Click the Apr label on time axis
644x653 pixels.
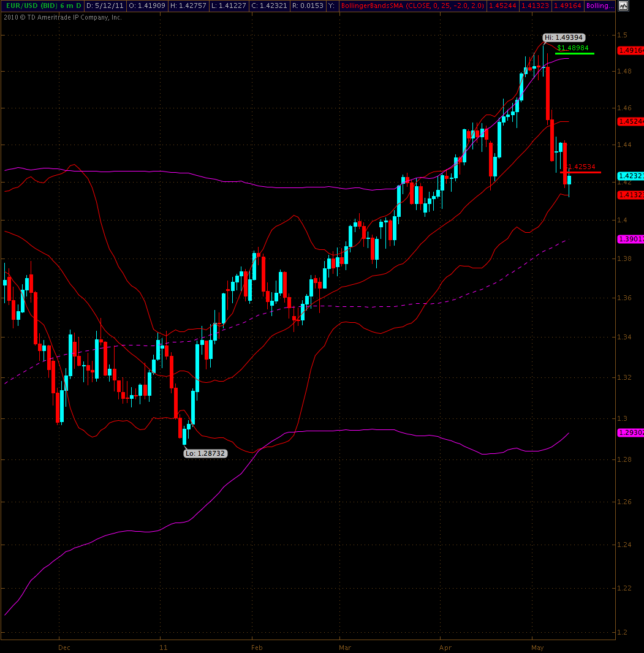click(x=445, y=646)
